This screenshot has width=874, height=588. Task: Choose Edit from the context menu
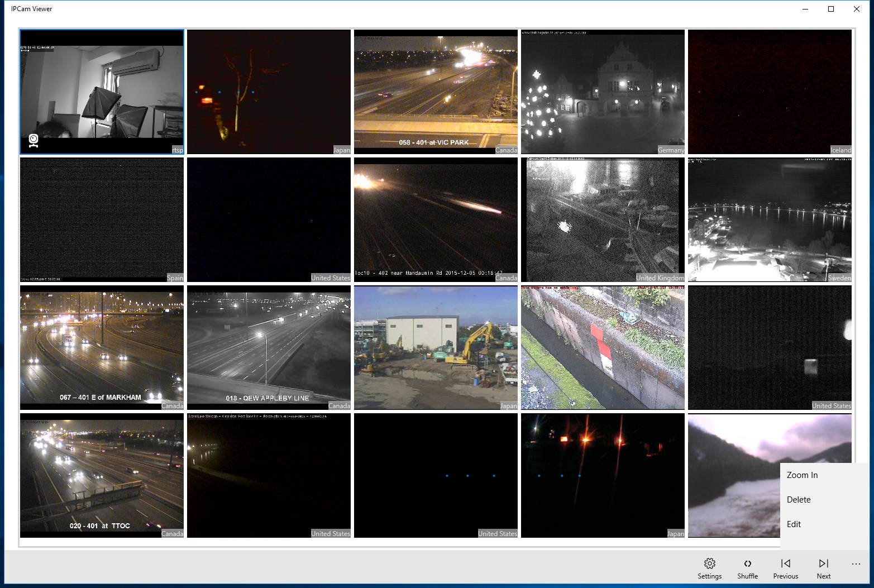click(x=793, y=524)
